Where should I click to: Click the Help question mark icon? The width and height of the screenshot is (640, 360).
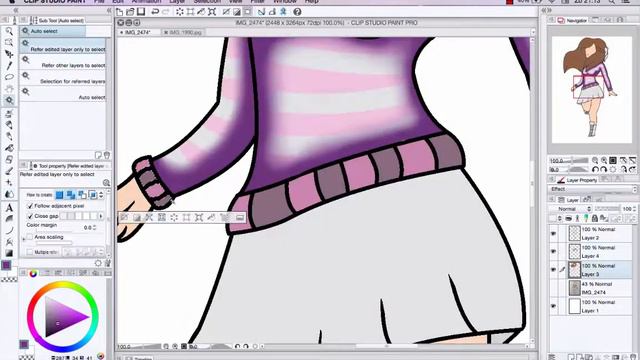[297, 12]
